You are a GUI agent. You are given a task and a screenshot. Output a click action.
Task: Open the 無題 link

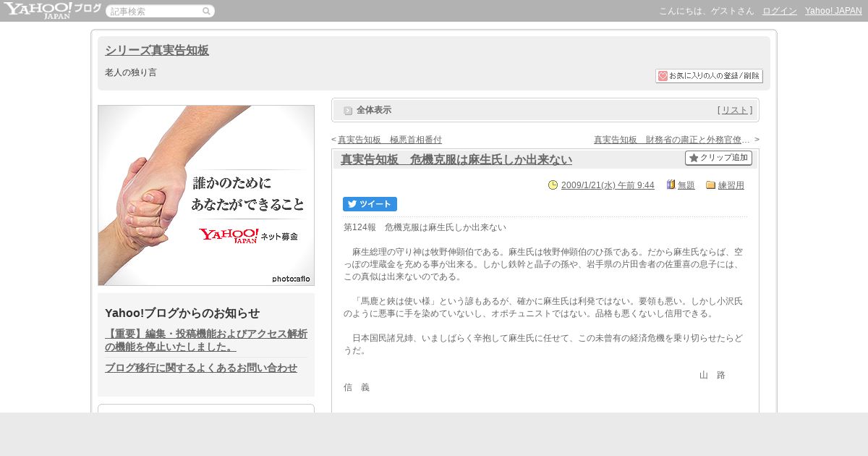pyautogui.click(x=686, y=185)
